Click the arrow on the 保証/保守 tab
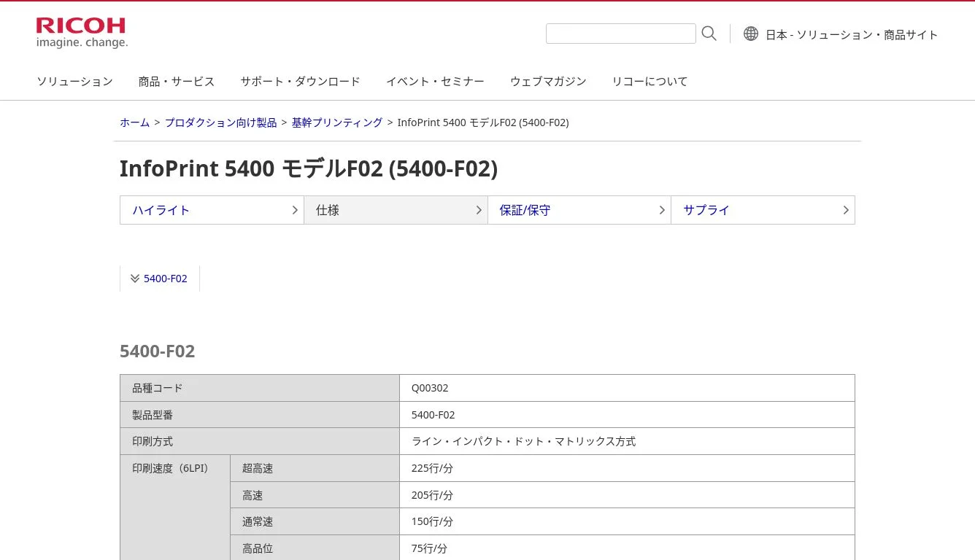 point(662,210)
